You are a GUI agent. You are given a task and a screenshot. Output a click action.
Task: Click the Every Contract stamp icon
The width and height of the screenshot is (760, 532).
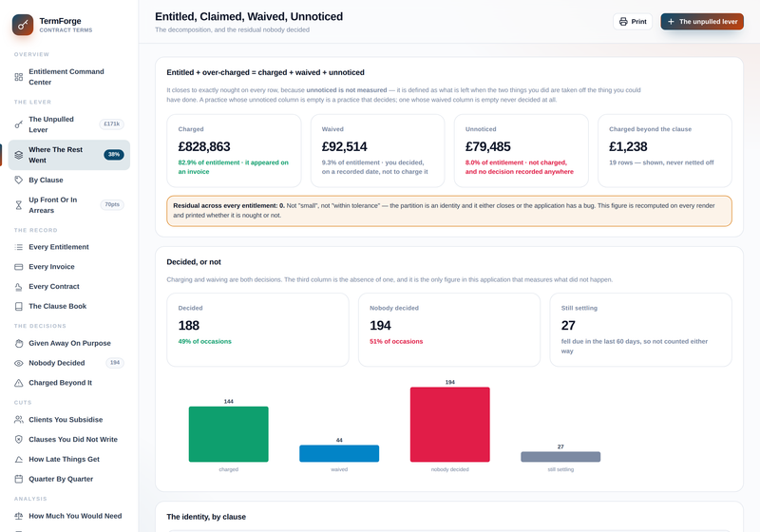[x=18, y=287]
